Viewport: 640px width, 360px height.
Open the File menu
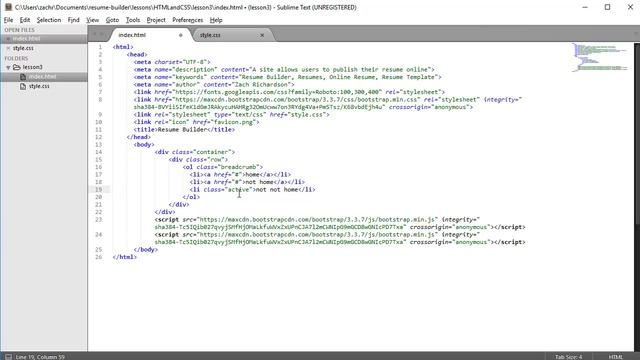click(9, 20)
